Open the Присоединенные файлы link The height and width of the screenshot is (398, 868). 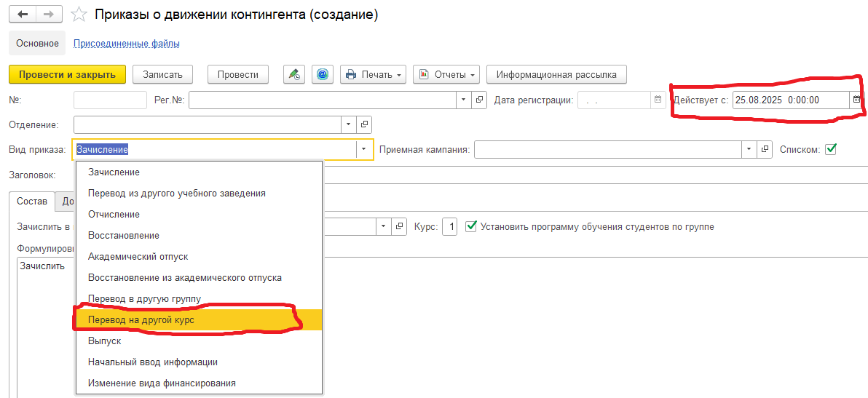point(127,44)
